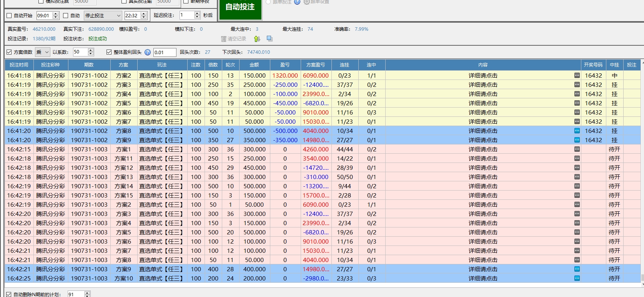Click 详细请点击 in 190731-1003 方案6 row
Screen dimensions: 644x297
483,241
